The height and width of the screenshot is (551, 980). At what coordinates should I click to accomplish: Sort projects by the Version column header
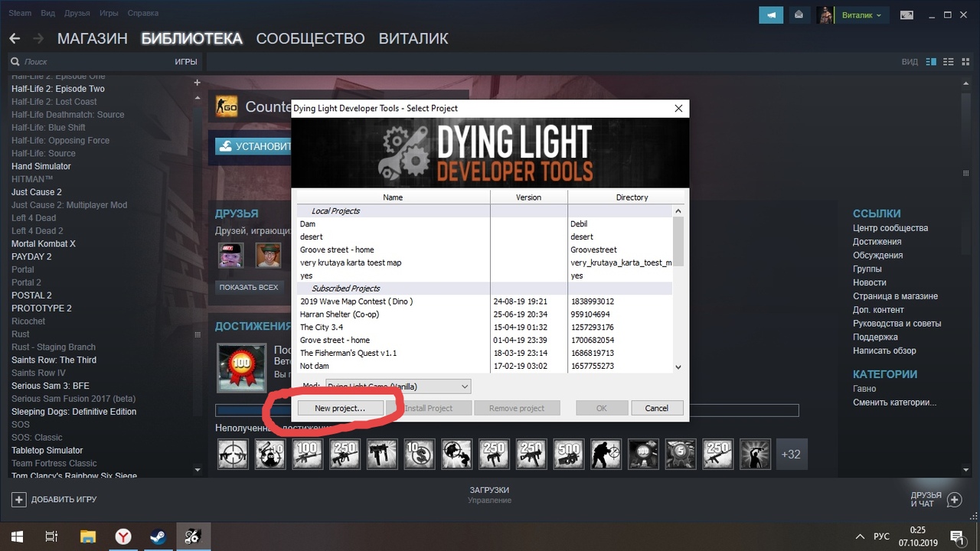pyautogui.click(x=528, y=197)
